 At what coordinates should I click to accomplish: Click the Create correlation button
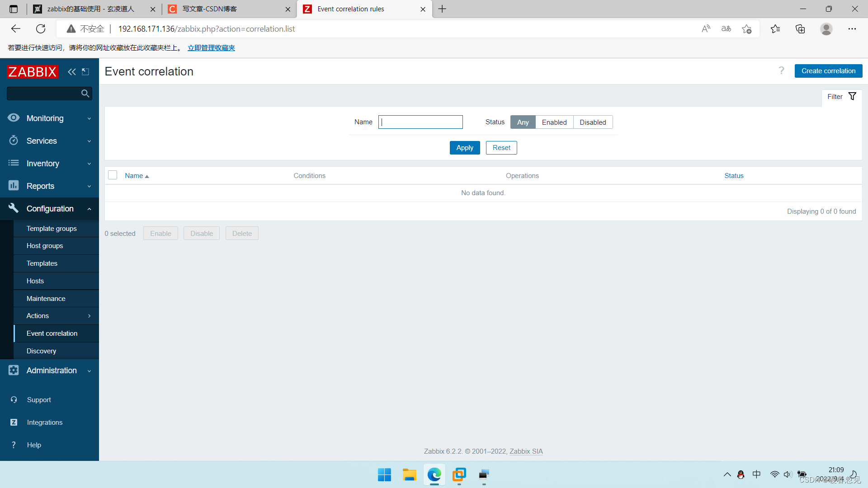[828, 71]
